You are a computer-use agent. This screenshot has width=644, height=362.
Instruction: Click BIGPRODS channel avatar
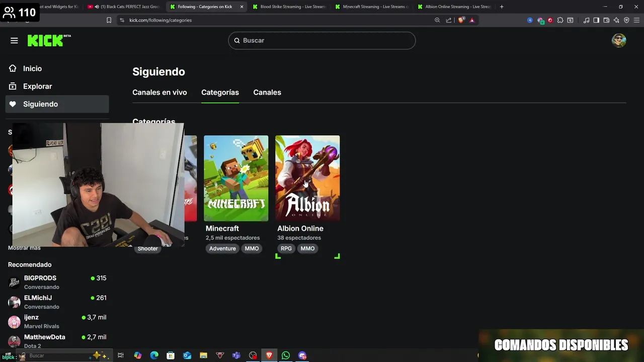click(14, 282)
